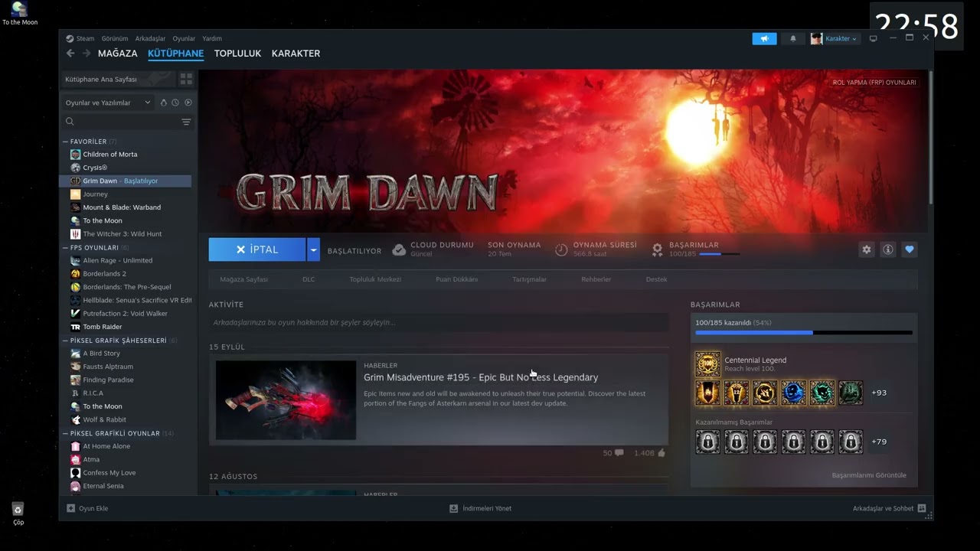Open the Arkadaşlar menu
Image resolution: width=980 pixels, height=551 pixels.
(x=150, y=38)
